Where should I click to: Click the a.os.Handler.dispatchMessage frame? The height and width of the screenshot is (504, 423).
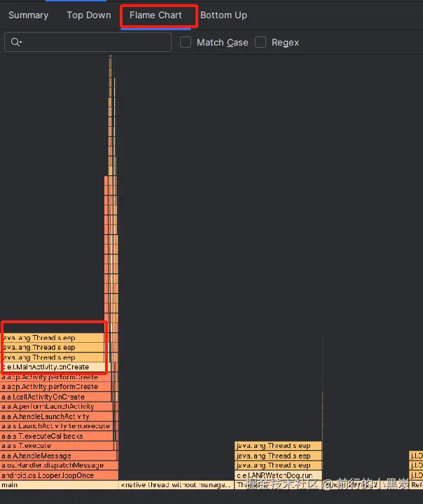point(59,465)
